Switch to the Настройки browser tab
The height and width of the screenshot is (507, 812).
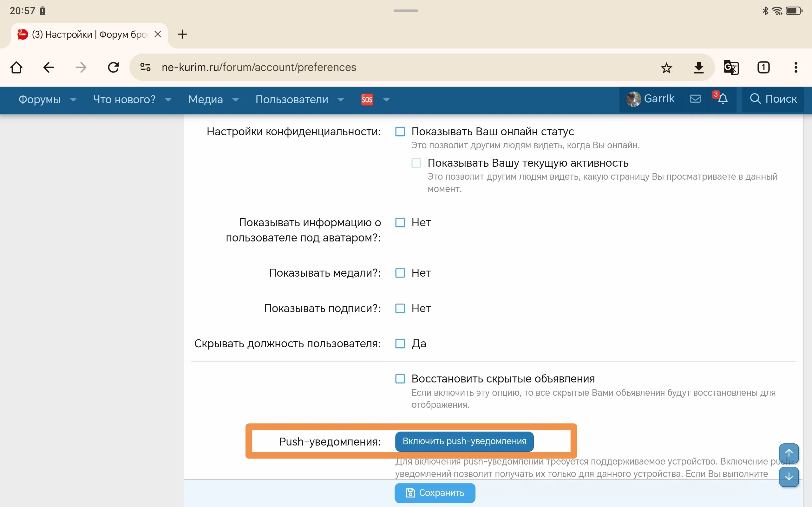[x=84, y=34]
